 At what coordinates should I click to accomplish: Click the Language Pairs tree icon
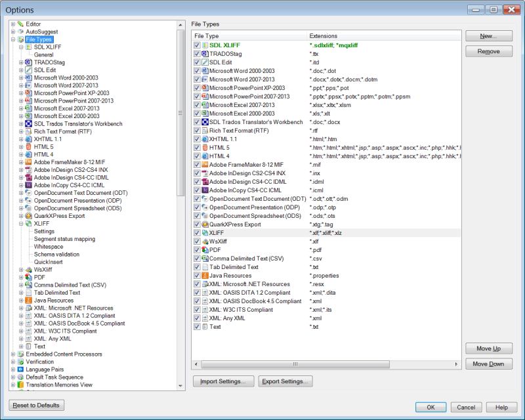(x=21, y=369)
